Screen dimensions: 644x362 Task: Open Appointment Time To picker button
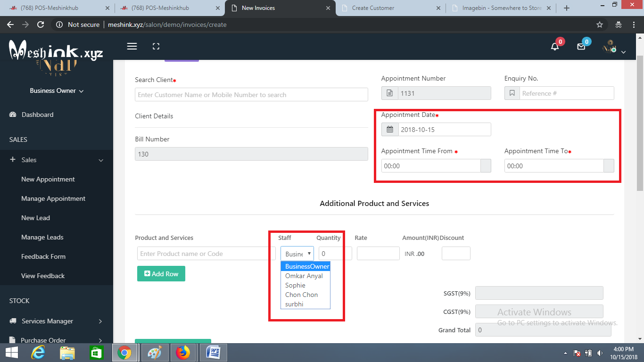pyautogui.click(x=609, y=166)
